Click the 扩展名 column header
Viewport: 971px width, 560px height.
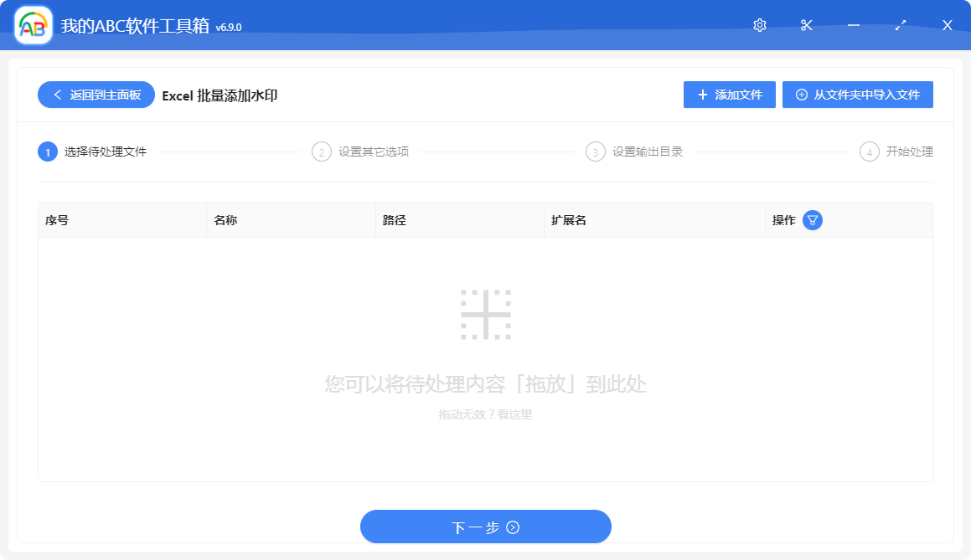click(568, 219)
